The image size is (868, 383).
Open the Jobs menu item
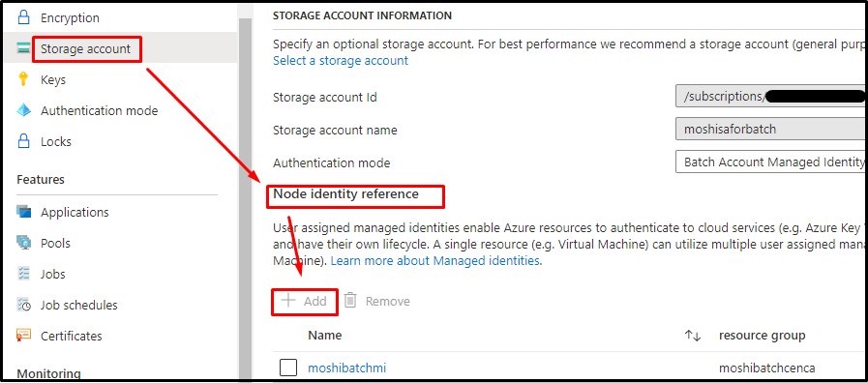pos(52,274)
